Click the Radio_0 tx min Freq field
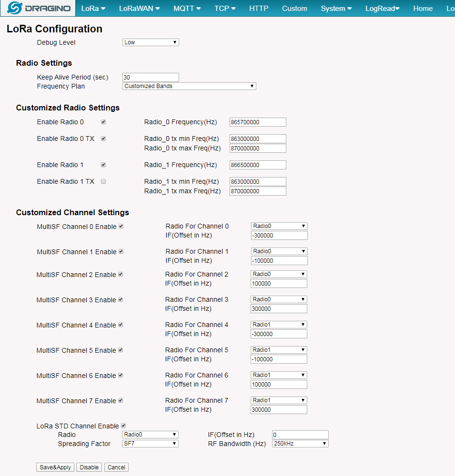 (x=258, y=139)
